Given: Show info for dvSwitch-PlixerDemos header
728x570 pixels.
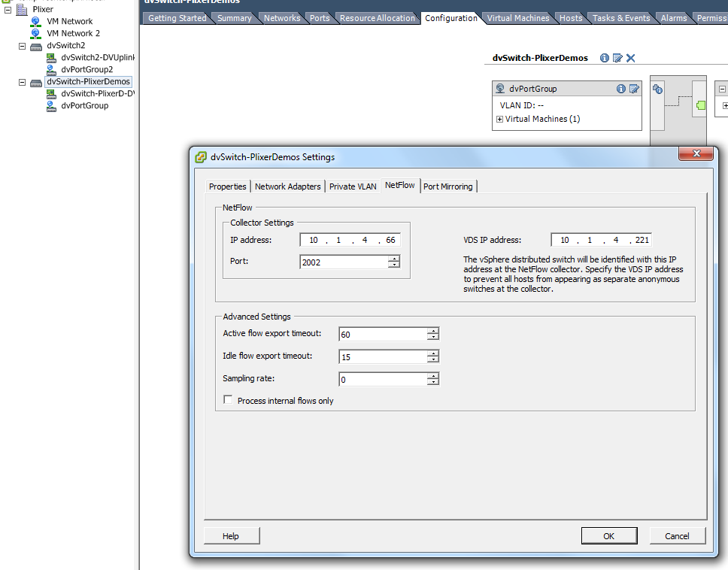Looking at the screenshot, I should [x=605, y=58].
